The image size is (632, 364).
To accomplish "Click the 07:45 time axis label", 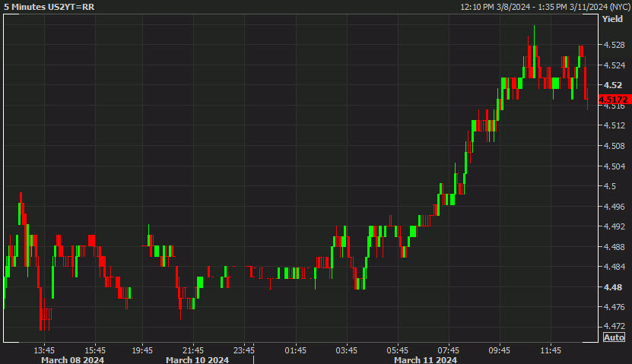I will (x=449, y=350).
